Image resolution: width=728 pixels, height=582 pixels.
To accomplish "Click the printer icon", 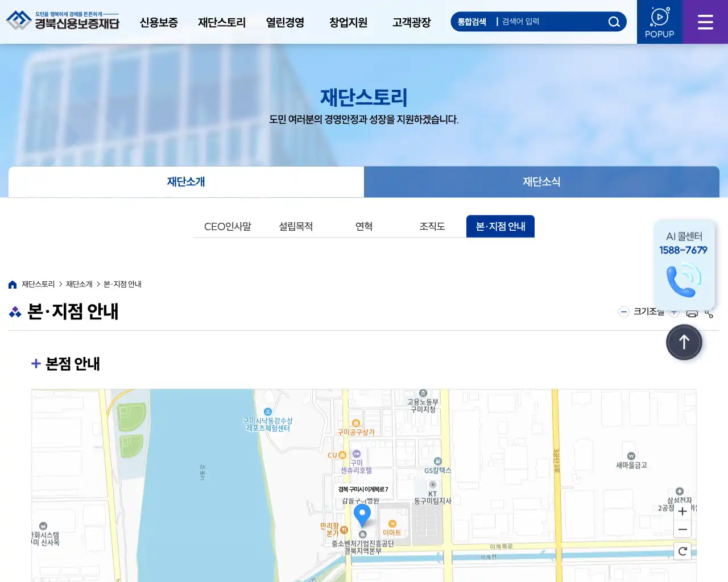I will point(692,313).
